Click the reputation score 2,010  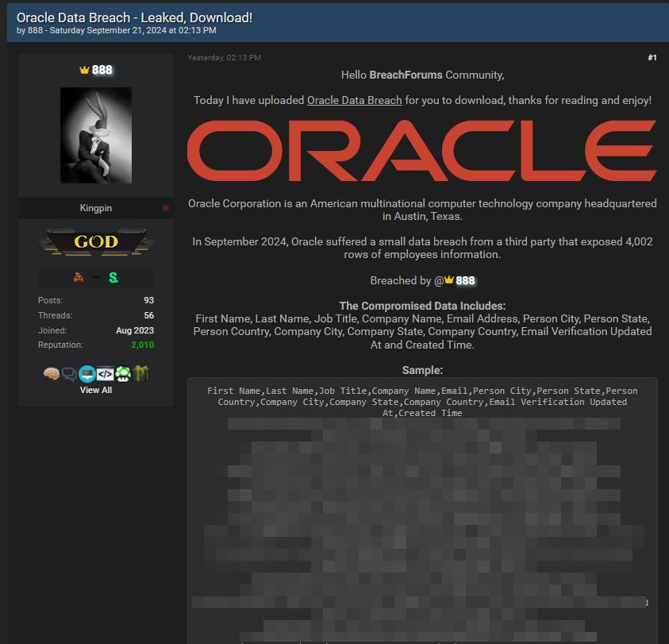point(143,345)
